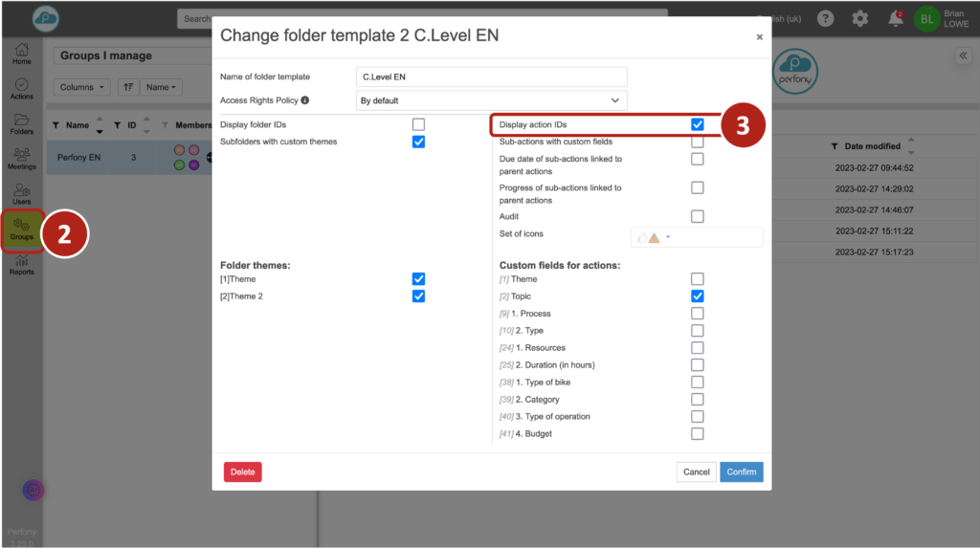Open the Access Rights Policy dropdown
980x548 pixels.
(491, 100)
